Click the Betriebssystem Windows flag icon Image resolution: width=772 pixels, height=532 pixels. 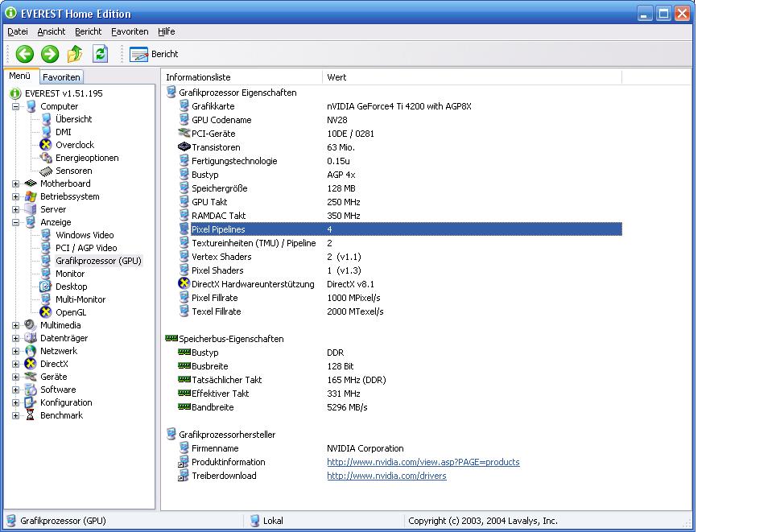tap(31, 196)
